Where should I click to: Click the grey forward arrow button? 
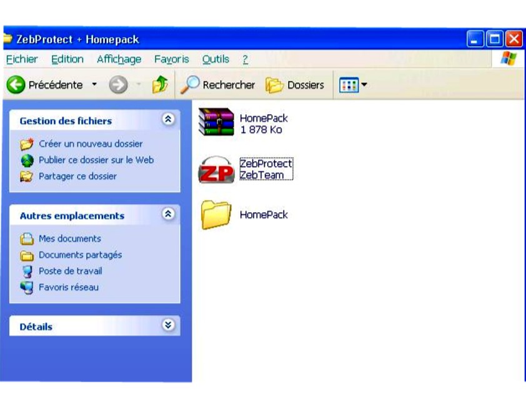pyautogui.click(x=119, y=84)
